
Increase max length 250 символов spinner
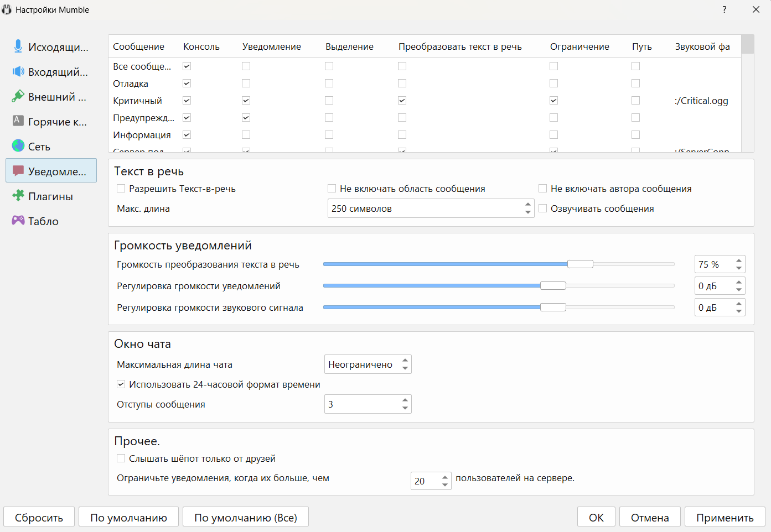pyautogui.click(x=527, y=205)
